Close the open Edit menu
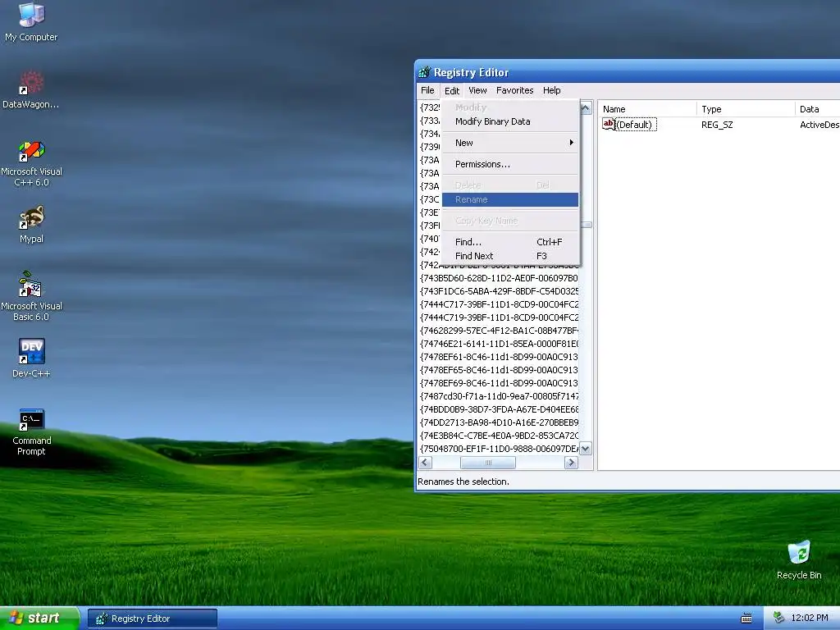840x630 pixels. [x=452, y=90]
